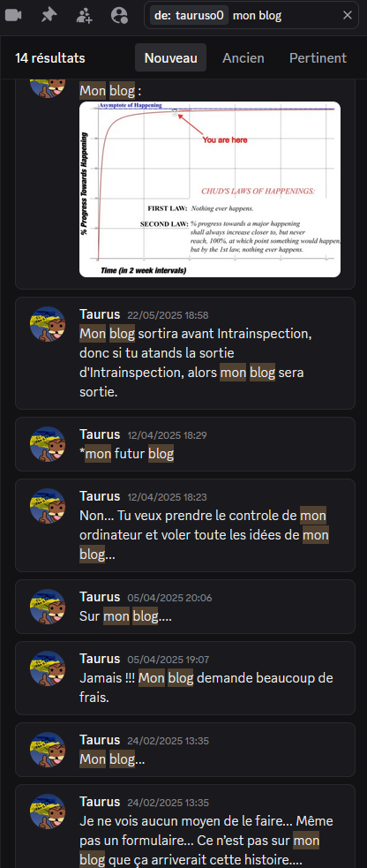The width and height of the screenshot is (367, 868).
Task: Open message about voler les idées de mon blog
Action: tap(185, 525)
